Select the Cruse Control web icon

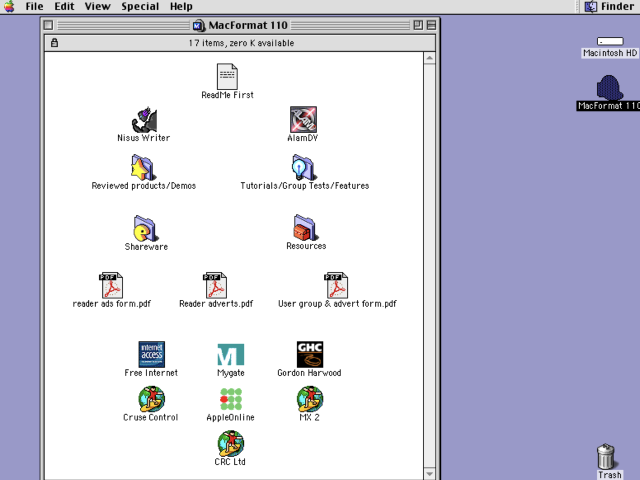151,399
